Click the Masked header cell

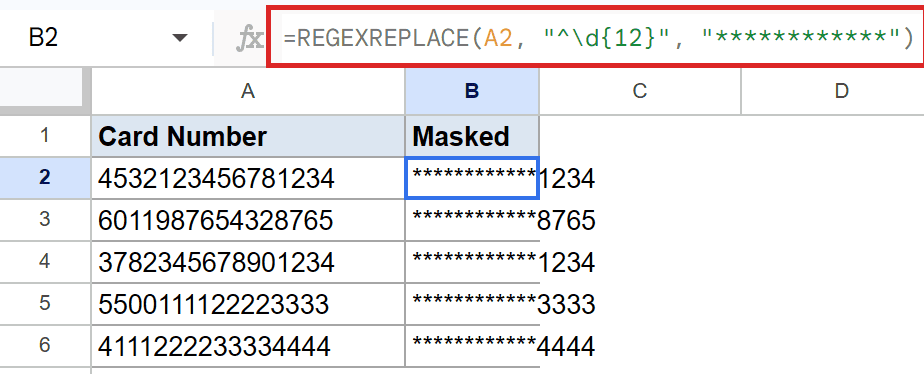[472, 136]
